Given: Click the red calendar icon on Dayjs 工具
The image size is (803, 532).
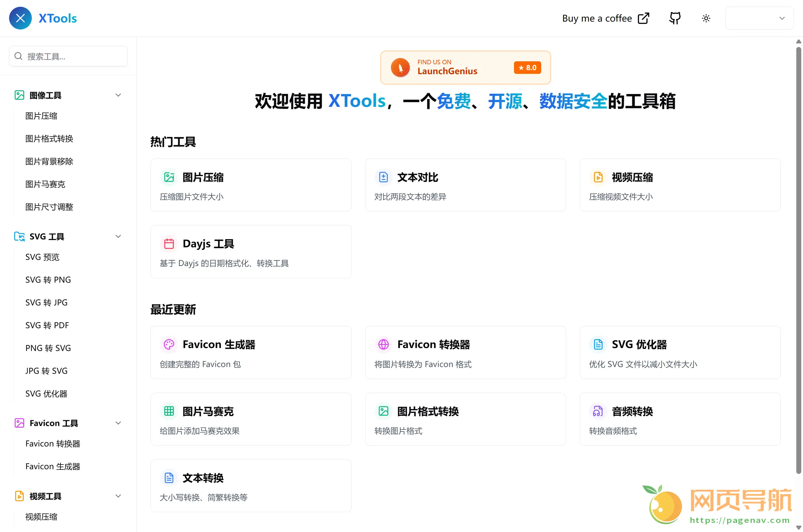Looking at the screenshot, I should pyautogui.click(x=169, y=244).
